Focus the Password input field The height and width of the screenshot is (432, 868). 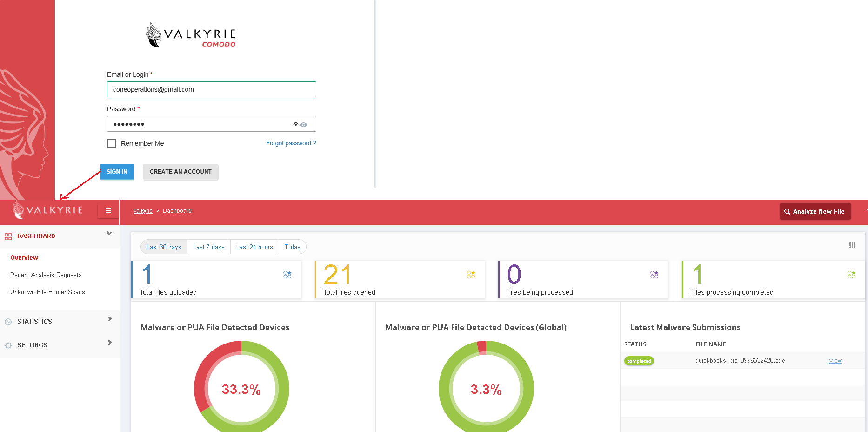click(x=212, y=124)
